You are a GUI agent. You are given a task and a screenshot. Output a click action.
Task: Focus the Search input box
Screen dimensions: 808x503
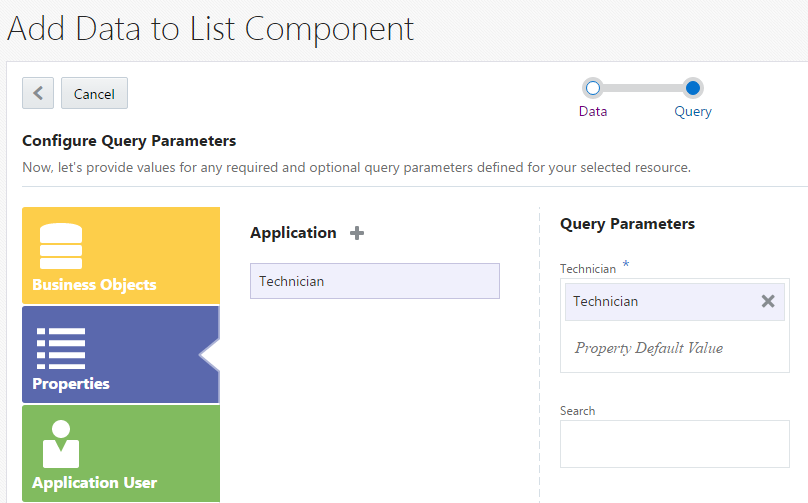(674, 444)
